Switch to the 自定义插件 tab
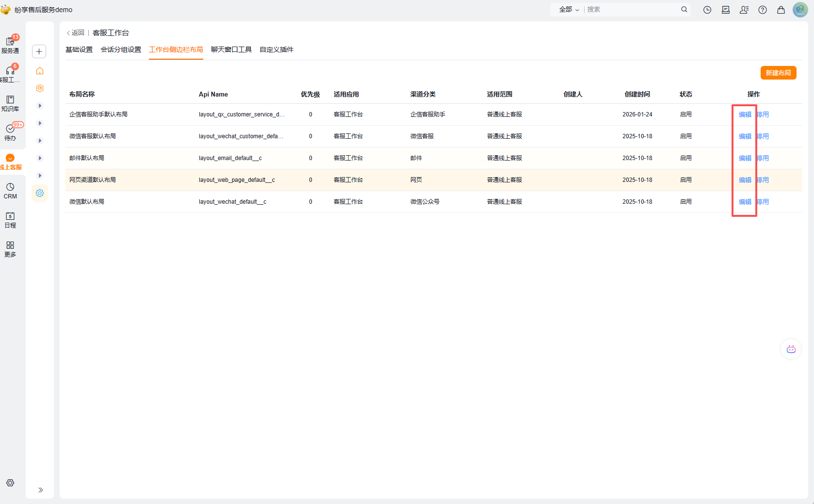 click(277, 49)
